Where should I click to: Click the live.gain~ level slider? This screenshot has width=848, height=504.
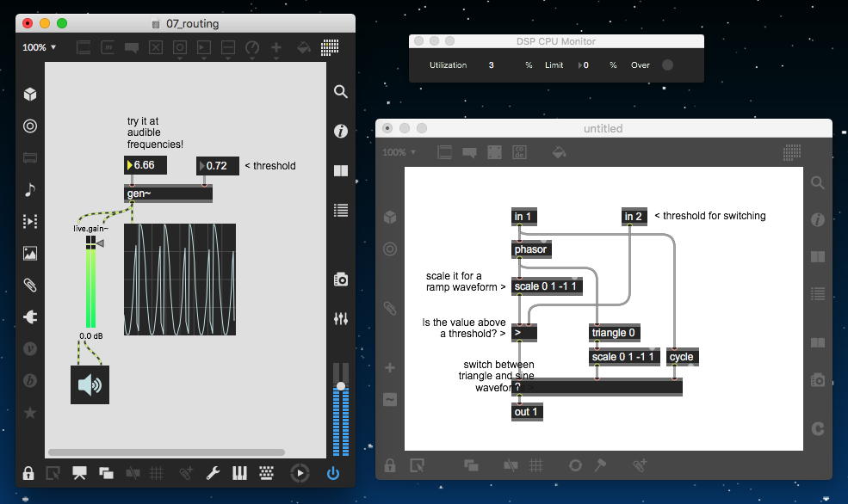click(x=91, y=281)
